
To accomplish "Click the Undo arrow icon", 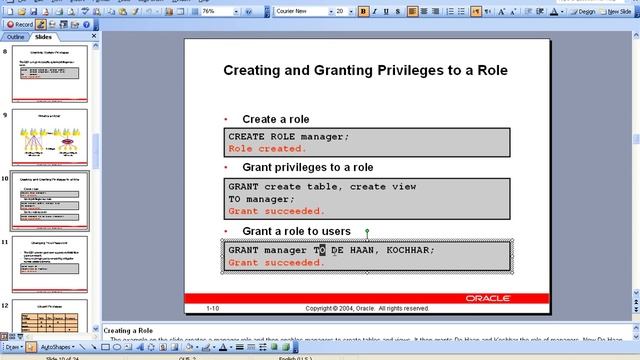I will pos(149,12).
